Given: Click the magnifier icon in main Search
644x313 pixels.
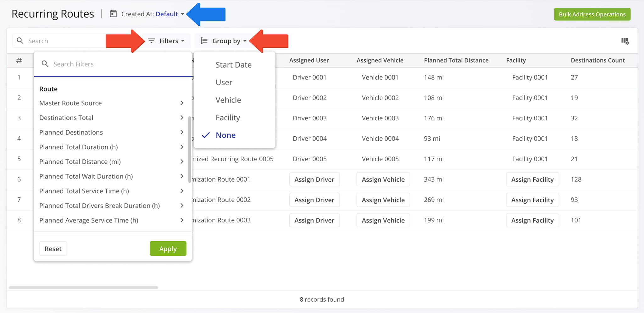Looking at the screenshot, I should pyautogui.click(x=20, y=41).
